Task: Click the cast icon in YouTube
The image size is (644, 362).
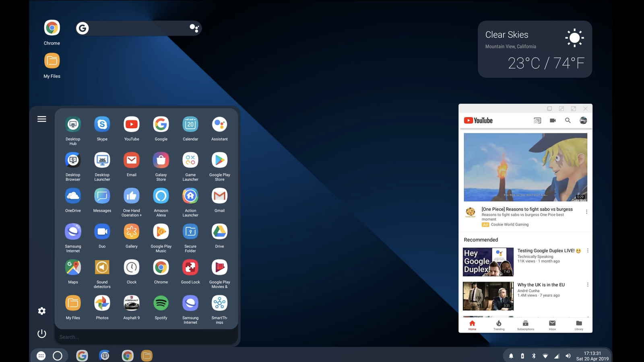Action: [x=537, y=120]
